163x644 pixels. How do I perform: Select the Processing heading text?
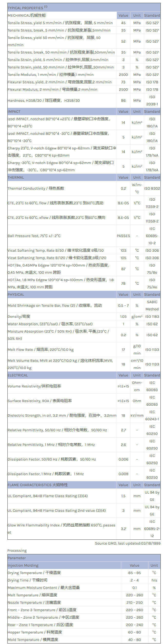pos(17,550)
